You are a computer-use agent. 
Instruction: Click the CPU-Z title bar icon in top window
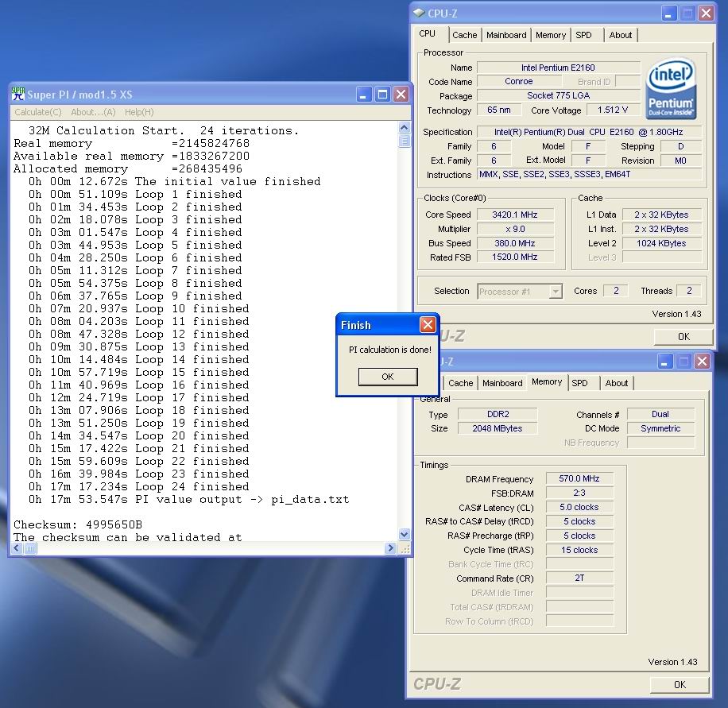click(x=419, y=13)
